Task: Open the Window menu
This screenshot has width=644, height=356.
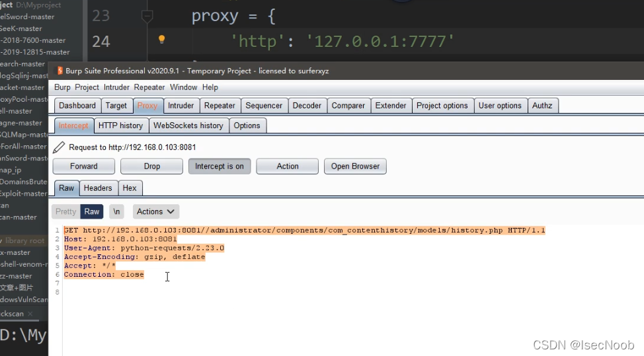Action: [183, 87]
